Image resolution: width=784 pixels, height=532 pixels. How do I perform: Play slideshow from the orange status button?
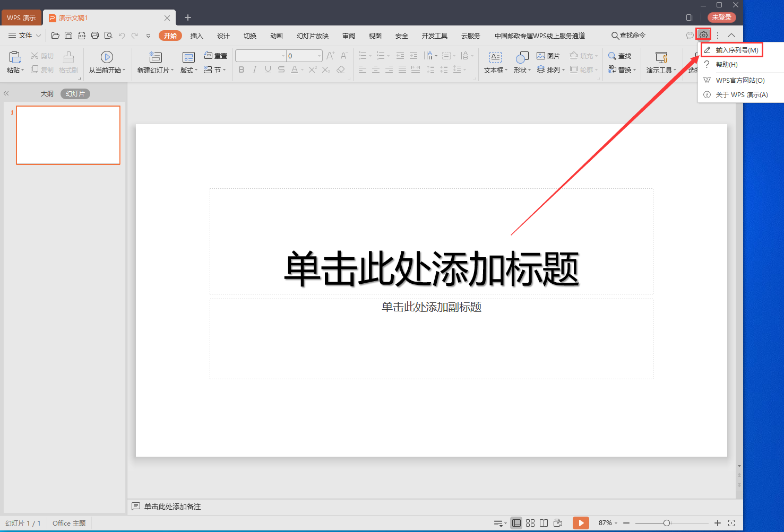point(581,523)
